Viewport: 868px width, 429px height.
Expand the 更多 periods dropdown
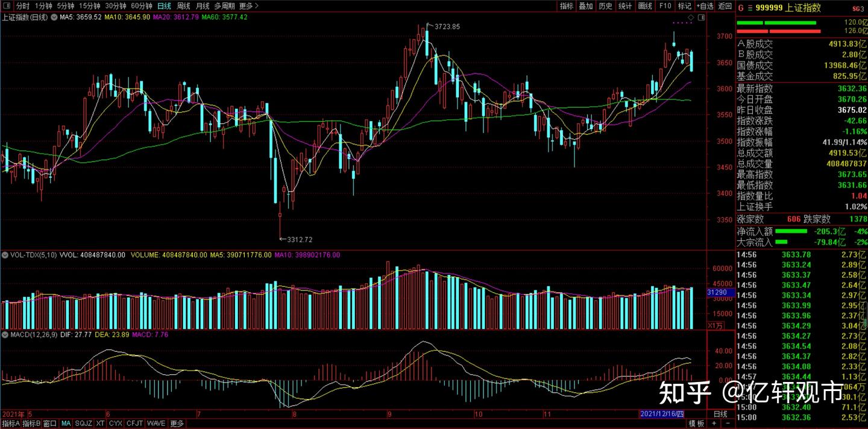pos(249,6)
